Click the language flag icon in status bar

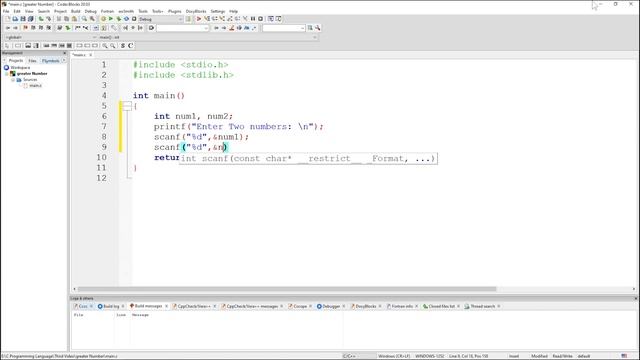click(624, 356)
